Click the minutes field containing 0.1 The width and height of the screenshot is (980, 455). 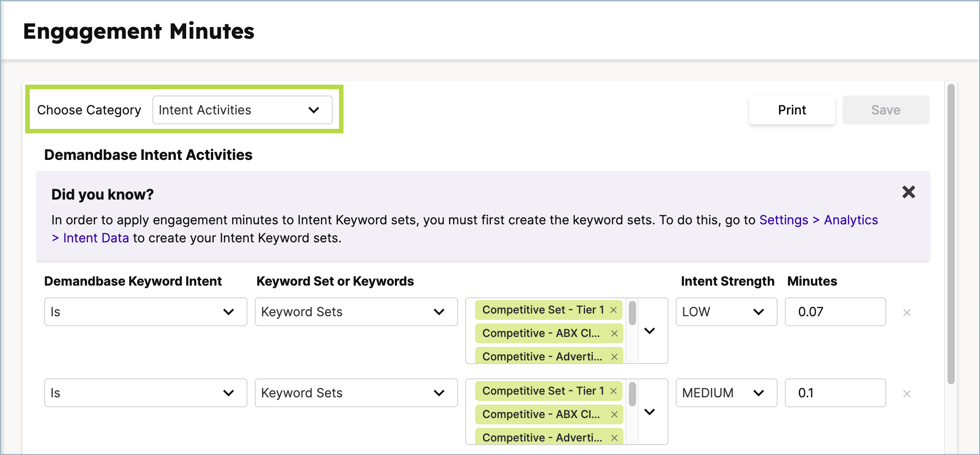point(835,393)
